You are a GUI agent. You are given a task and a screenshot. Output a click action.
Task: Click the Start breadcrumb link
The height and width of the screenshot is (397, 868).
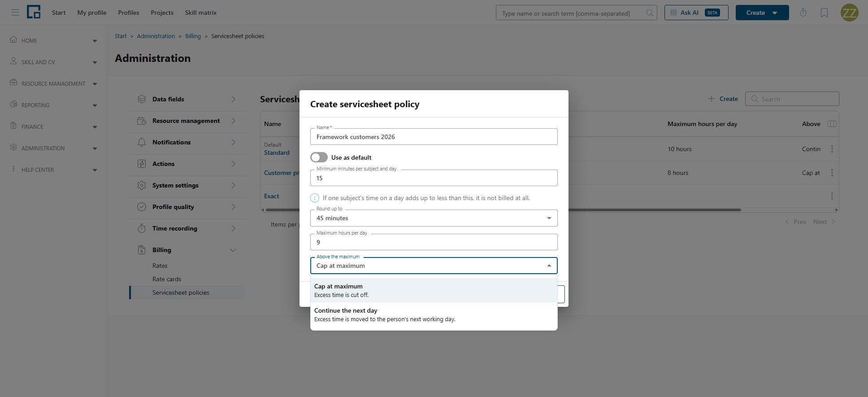pos(121,36)
